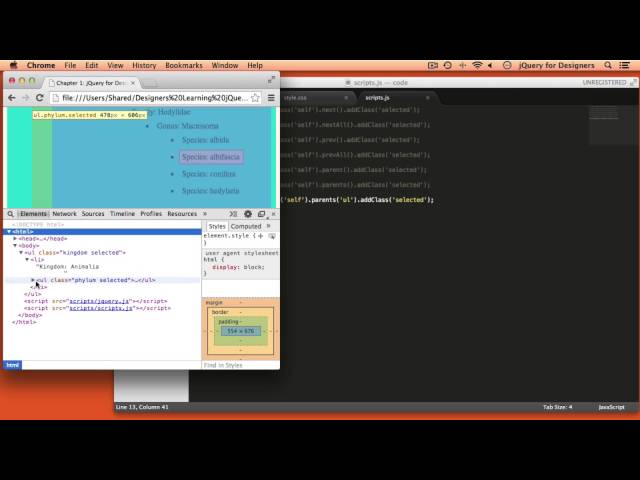
Task: Collapse the li node
Action: click(27, 260)
